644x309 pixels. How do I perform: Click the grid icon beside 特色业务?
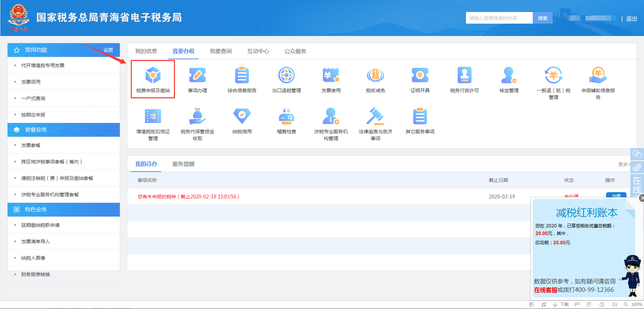pyautogui.click(x=16, y=210)
